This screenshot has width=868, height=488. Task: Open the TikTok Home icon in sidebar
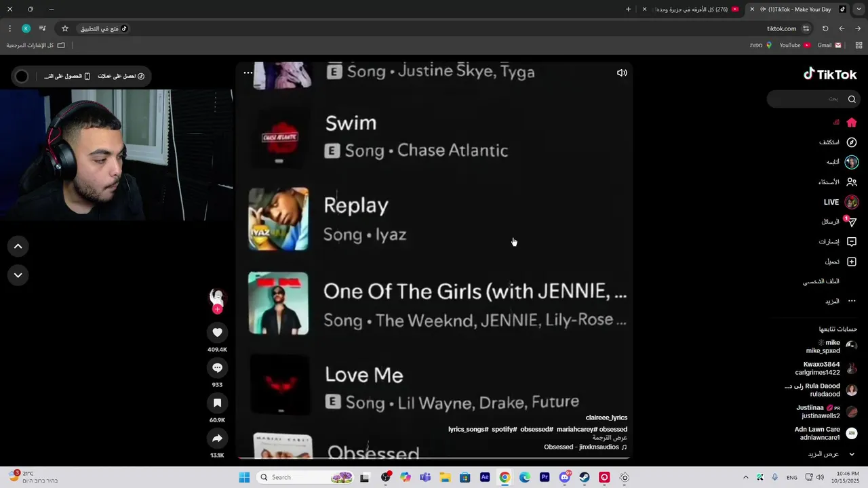pos(852,123)
